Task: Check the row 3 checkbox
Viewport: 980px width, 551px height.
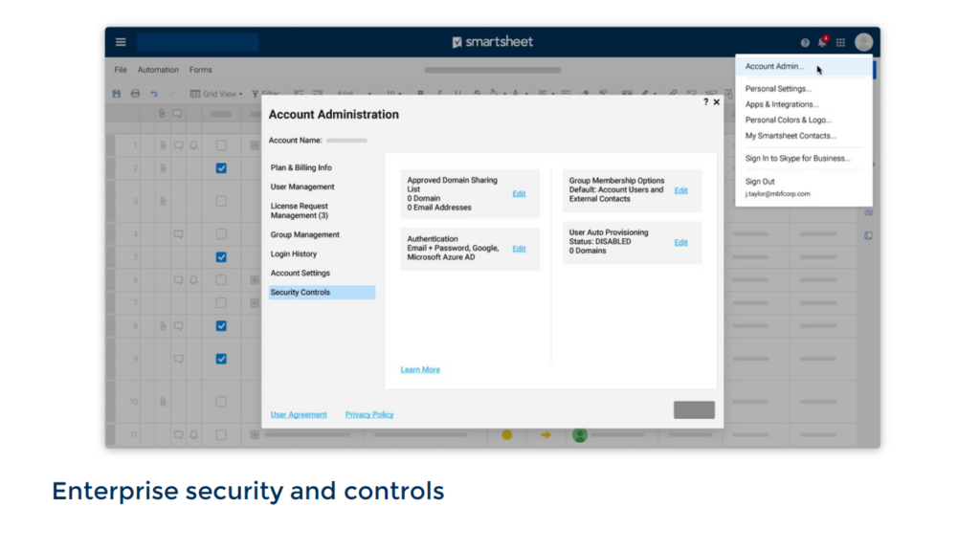Action: [221, 201]
